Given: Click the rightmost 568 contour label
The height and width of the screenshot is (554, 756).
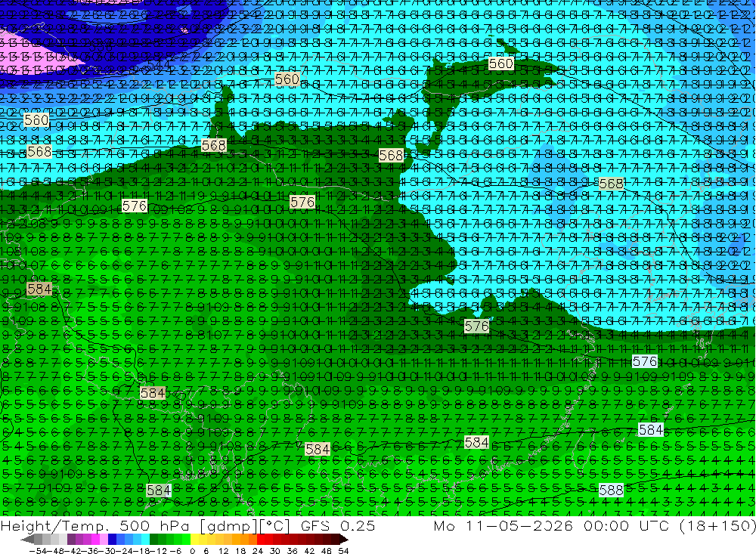Looking at the screenshot, I should [612, 183].
